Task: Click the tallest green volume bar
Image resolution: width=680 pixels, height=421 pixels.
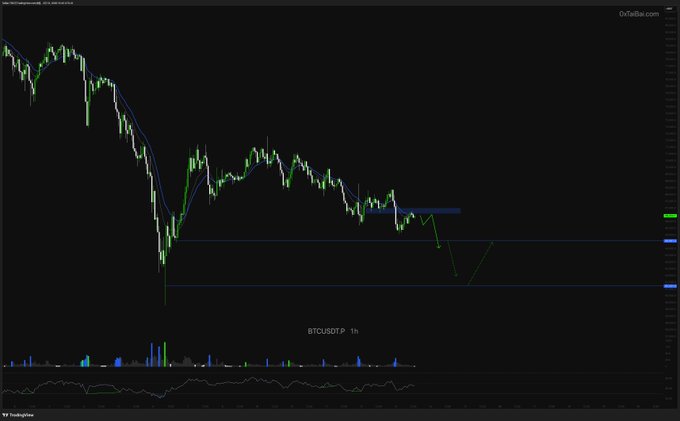Action: pyautogui.click(x=165, y=354)
